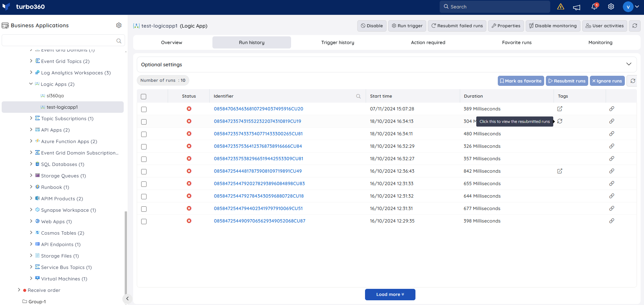Copy link icon for run ending CU87

point(612,221)
